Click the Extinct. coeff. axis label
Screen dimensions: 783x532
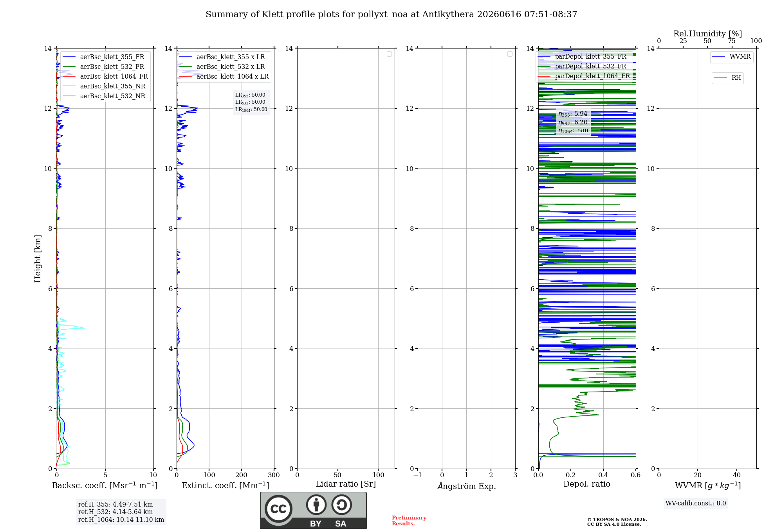(x=226, y=485)
